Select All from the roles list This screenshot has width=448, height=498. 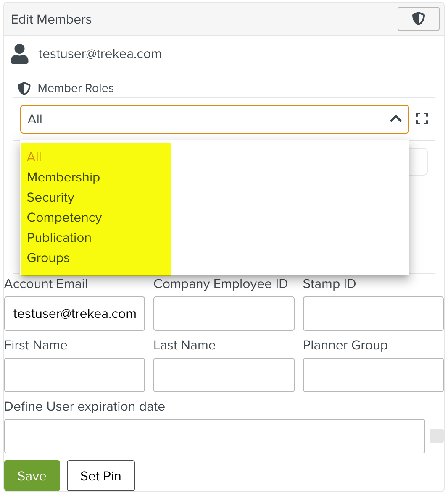tap(34, 157)
